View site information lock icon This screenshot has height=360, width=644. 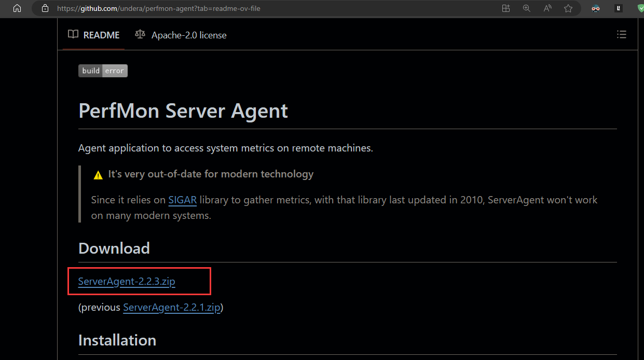click(45, 8)
